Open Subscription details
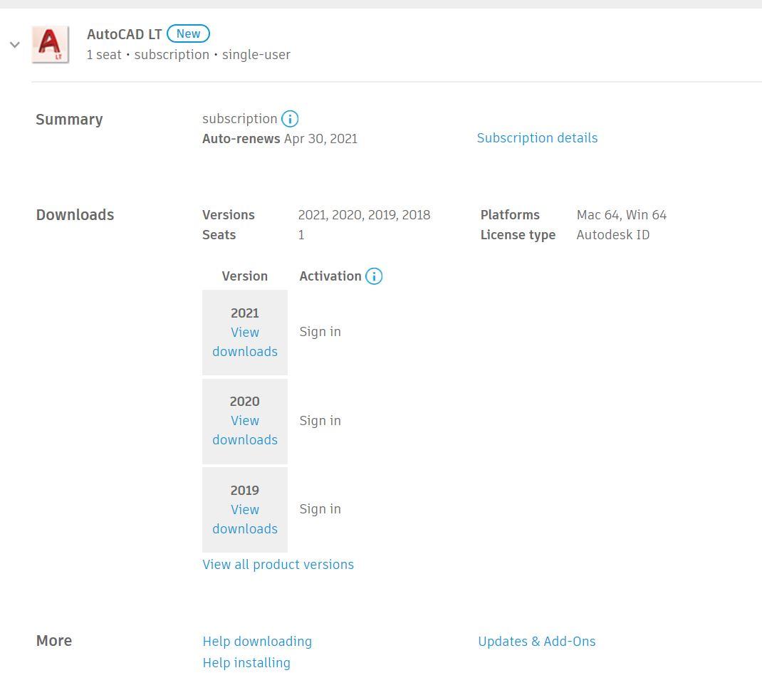Viewport: 762px width, 700px height. pos(537,138)
